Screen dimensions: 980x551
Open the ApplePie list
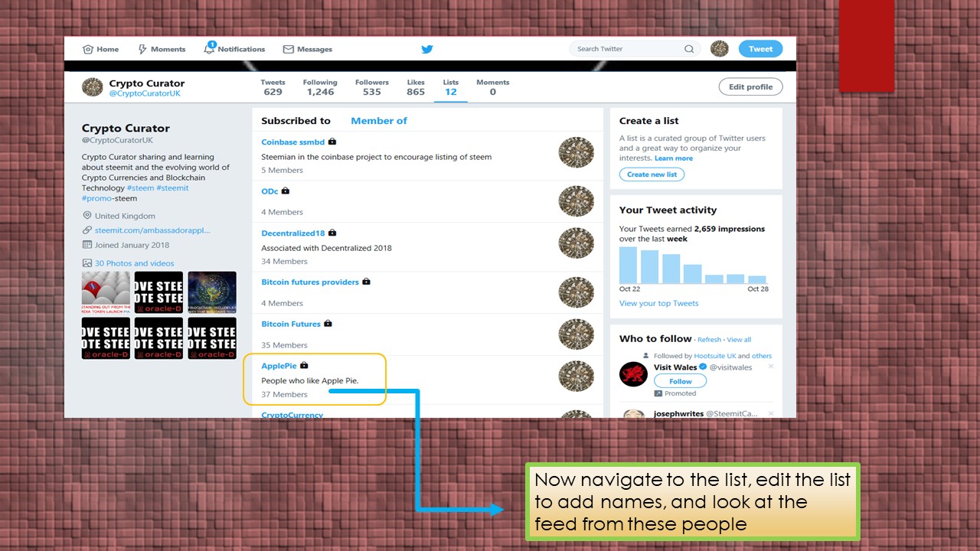point(279,366)
